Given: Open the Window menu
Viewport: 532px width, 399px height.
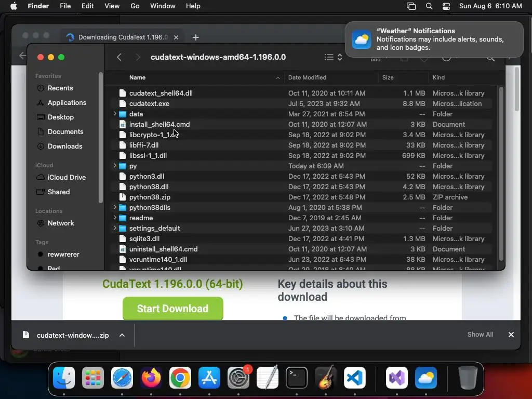Looking at the screenshot, I should click(x=163, y=6).
